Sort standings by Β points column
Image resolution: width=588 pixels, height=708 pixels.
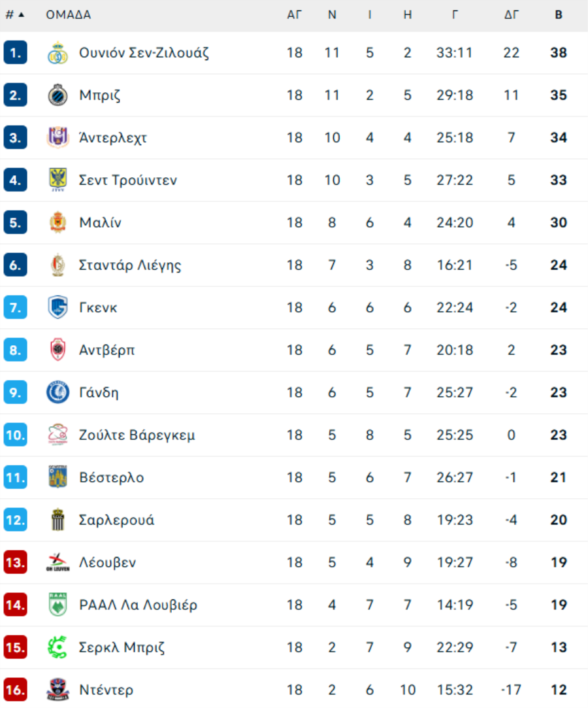pos(559,15)
